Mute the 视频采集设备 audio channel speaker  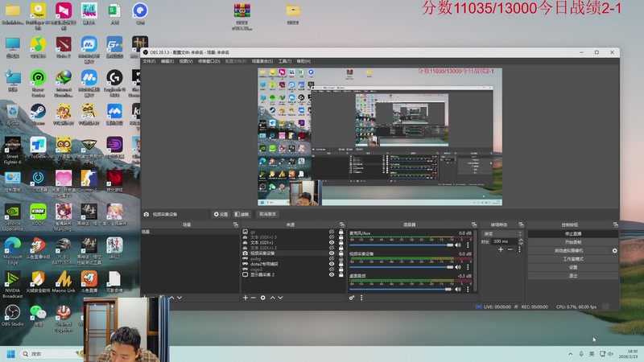[x=457, y=267]
